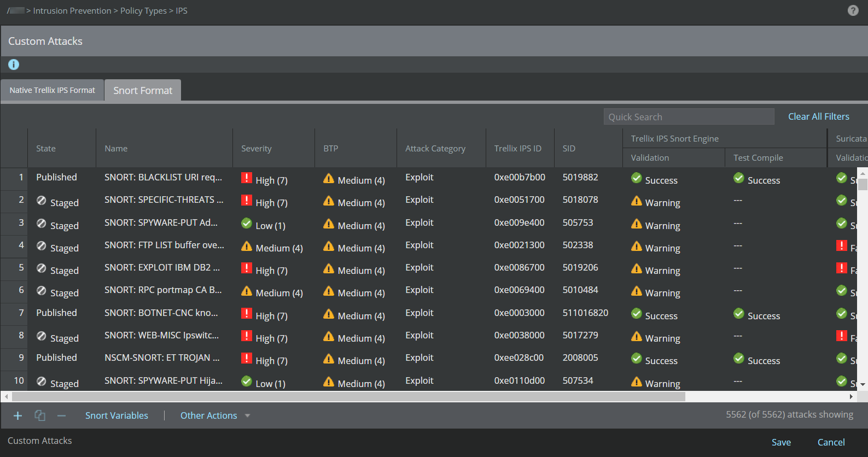The width and height of the screenshot is (868, 457).
Task: Switch to Native Trellix IPS Format tab
Action: (52, 90)
